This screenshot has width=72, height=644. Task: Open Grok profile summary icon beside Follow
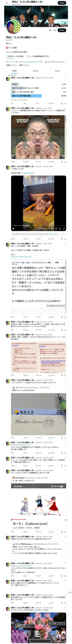[50, 30]
